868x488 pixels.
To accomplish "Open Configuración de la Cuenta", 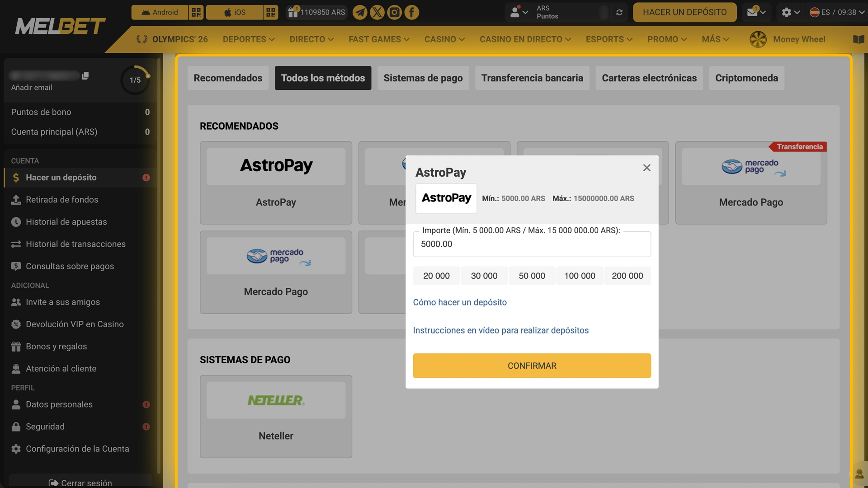I will point(78,449).
